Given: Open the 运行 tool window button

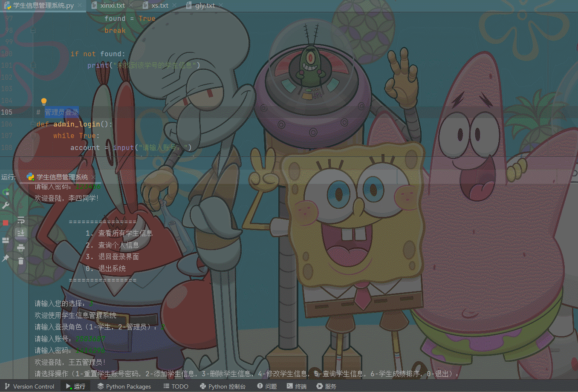Looking at the screenshot, I should [76, 386].
